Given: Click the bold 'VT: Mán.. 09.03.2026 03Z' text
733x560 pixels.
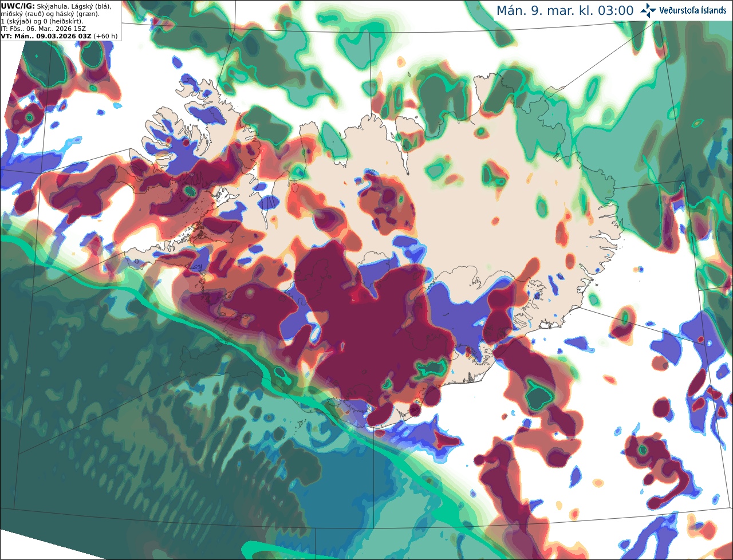Looking at the screenshot, I should click(46, 36).
